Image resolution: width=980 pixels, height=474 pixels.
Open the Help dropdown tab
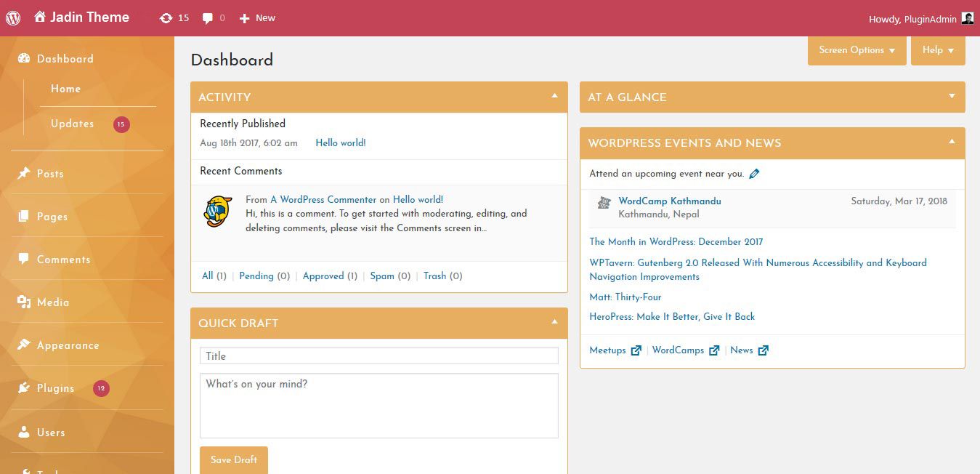coord(938,50)
